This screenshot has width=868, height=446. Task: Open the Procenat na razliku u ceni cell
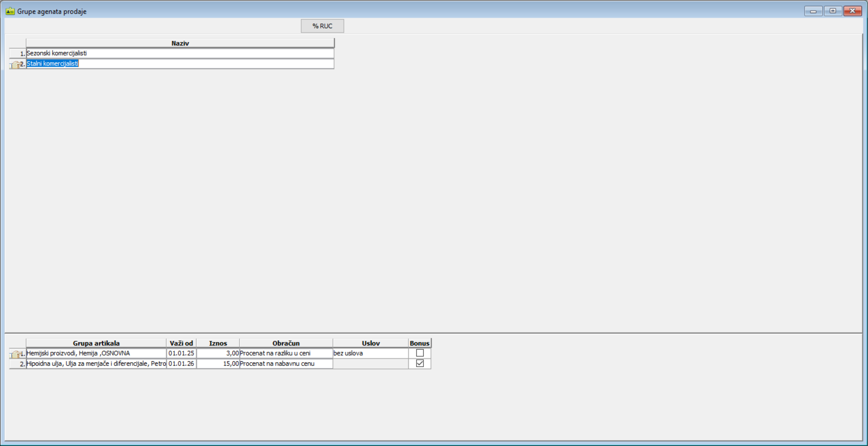tap(286, 353)
